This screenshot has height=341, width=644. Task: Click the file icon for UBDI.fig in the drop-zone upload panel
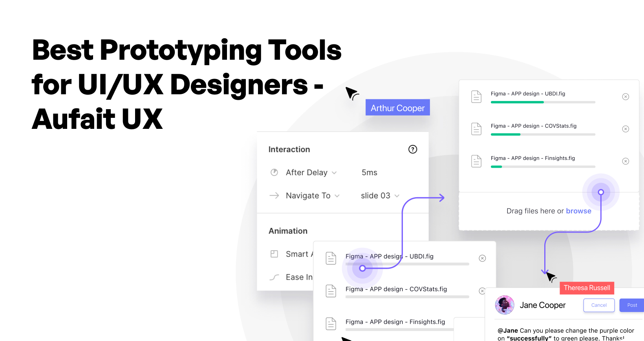476,97
